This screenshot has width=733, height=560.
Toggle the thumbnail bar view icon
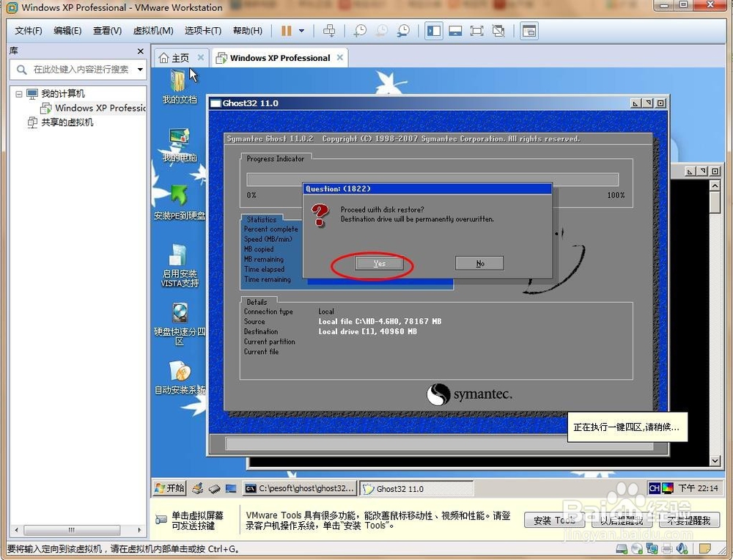pyautogui.click(x=455, y=31)
